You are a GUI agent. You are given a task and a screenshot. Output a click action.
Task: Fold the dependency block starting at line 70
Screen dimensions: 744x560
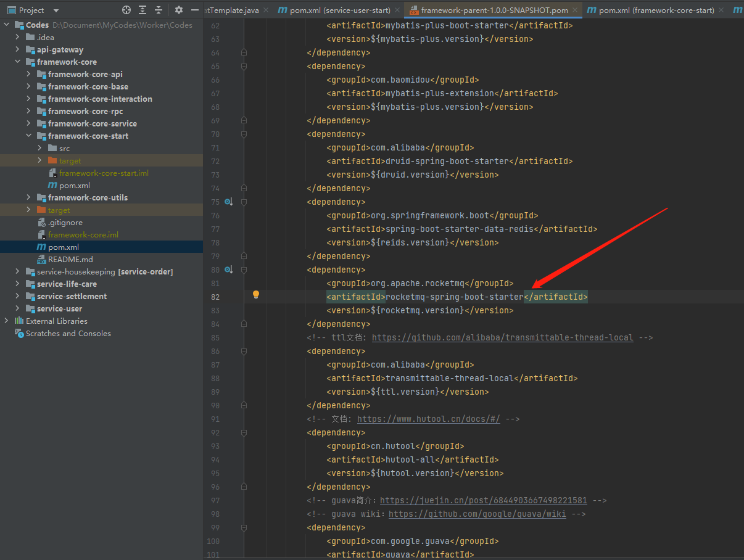(244, 134)
